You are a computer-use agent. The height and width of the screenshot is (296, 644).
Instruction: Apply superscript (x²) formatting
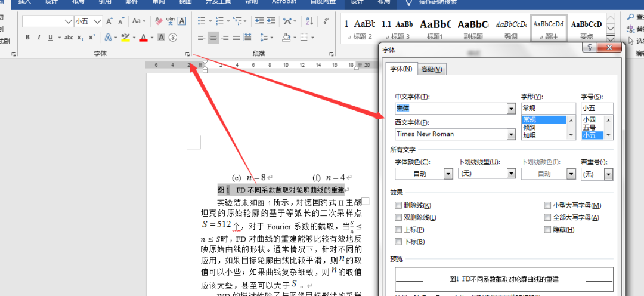(x=92, y=38)
